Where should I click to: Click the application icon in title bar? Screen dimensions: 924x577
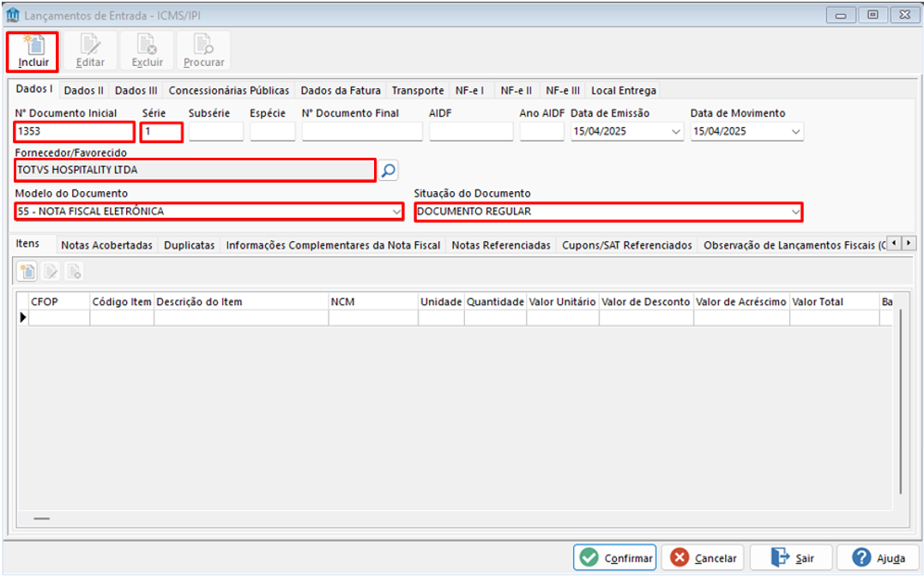pos(12,15)
